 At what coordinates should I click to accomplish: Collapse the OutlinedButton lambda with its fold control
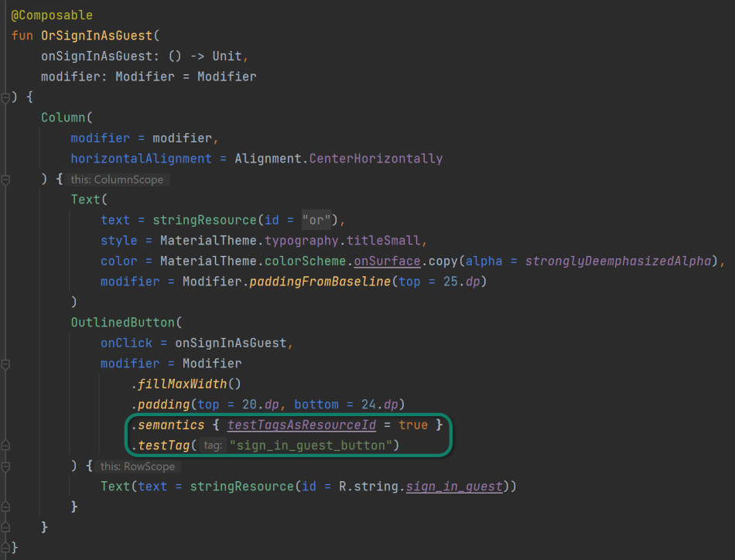click(x=6, y=466)
